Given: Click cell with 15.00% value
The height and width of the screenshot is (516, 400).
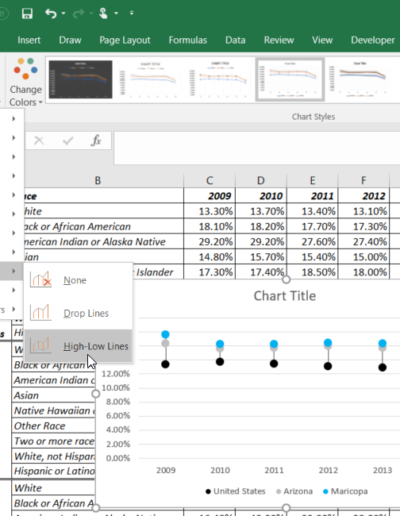Looking at the screenshot, I should tap(364, 257).
